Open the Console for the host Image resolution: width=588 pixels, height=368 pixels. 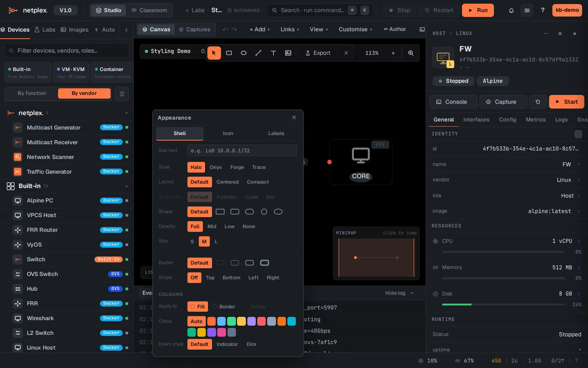pos(453,102)
